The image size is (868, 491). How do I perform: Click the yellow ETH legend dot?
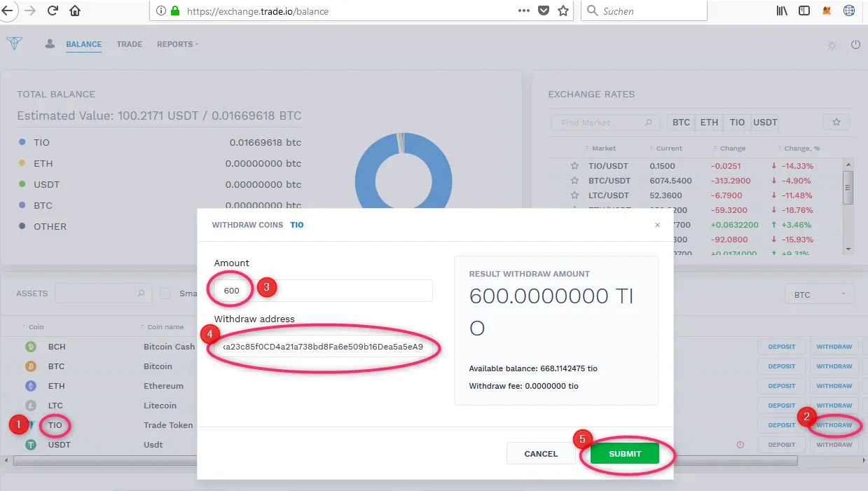(22, 163)
